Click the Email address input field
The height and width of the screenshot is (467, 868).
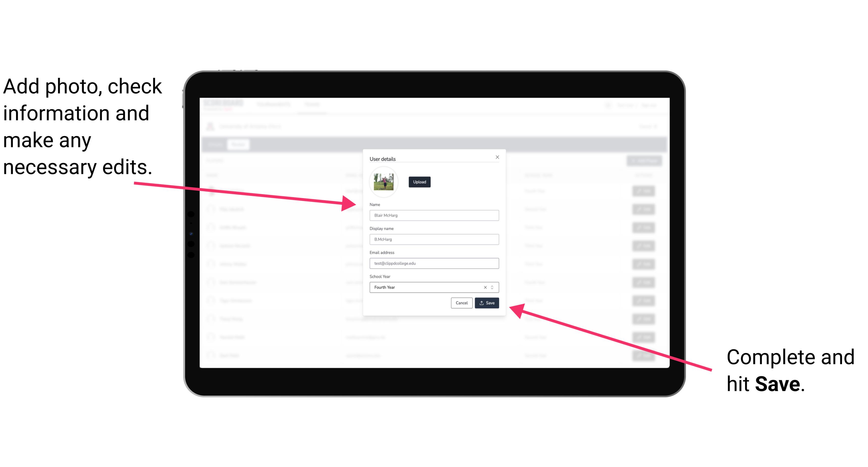pos(434,263)
